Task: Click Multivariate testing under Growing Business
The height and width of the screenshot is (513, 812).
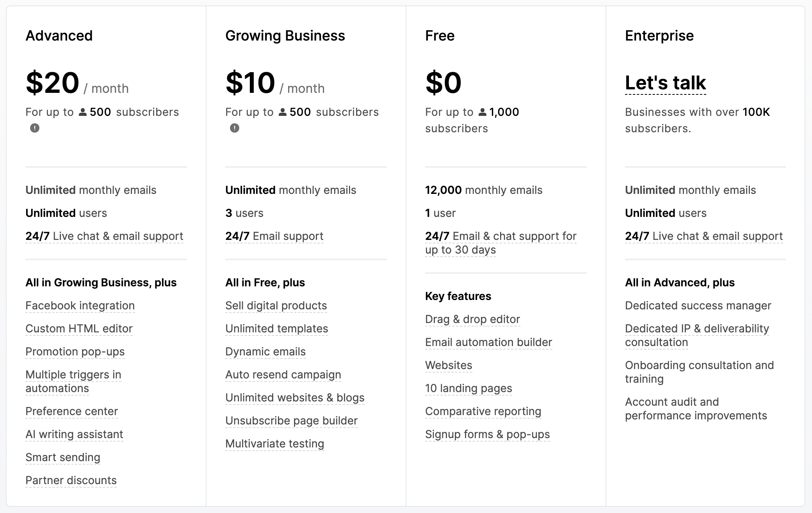Action: pyautogui.click(x=274, y=444)
